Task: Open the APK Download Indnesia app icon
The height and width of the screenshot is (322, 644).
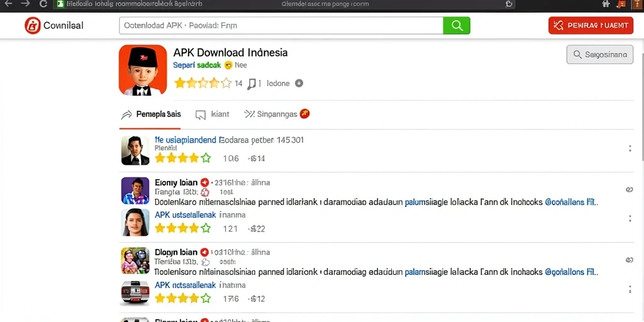Action: coord(143,70)
